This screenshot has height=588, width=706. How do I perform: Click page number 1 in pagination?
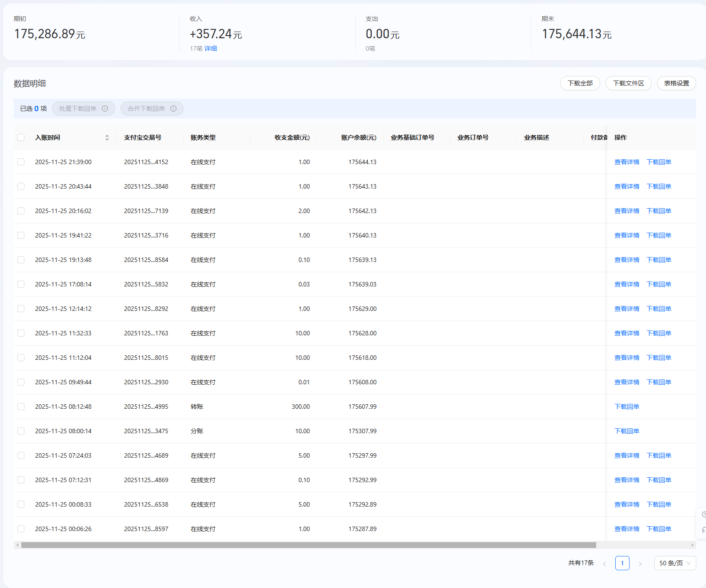coord(622,563)
